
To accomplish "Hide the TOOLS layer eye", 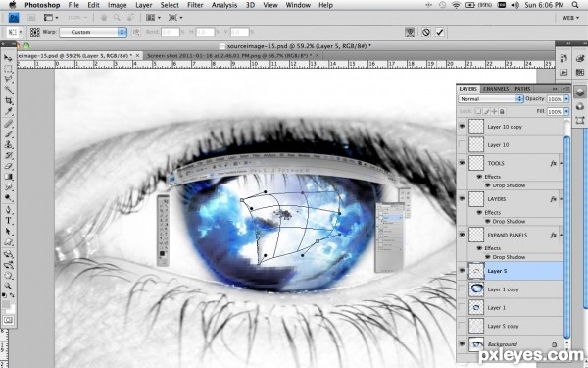I will [x=462, y=163].
